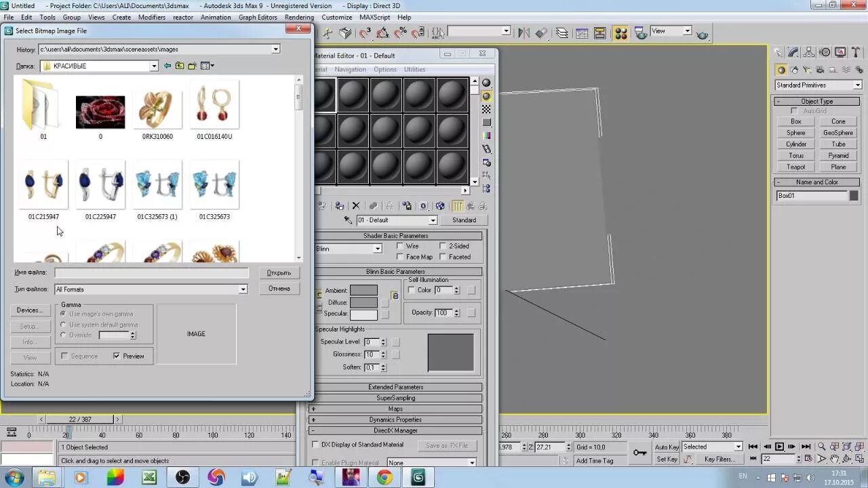868x488 pixels.
Task: Toggle key mode key icon
Action: [x=639, y=452]
